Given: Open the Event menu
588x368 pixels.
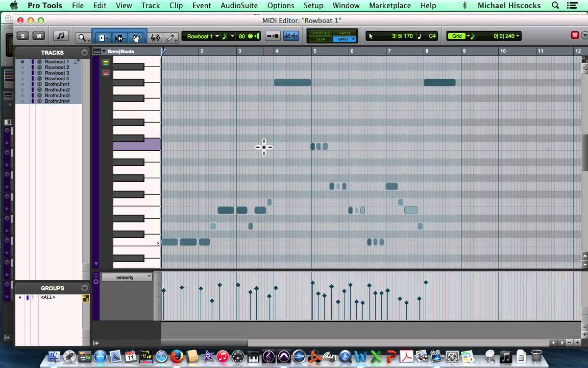Looking at the screenshot, I should pos(202,6).
